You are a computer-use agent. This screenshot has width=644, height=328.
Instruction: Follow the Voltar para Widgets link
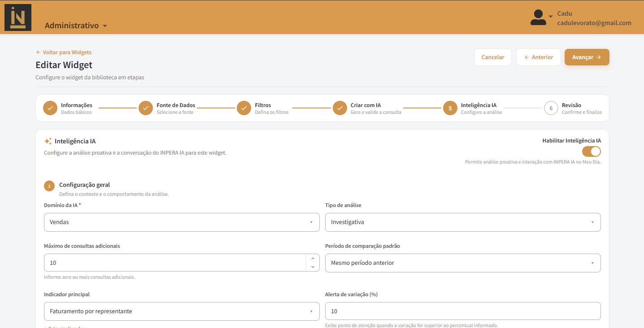[64, 52]
